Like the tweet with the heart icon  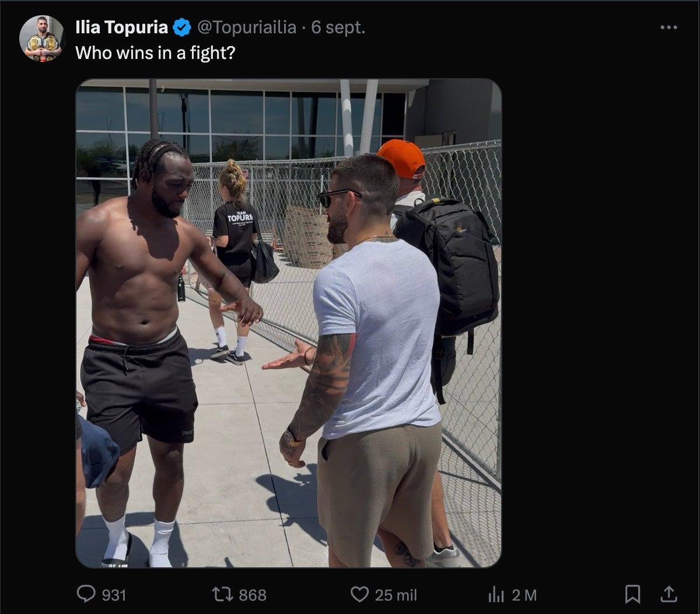[x=359, y=594]
